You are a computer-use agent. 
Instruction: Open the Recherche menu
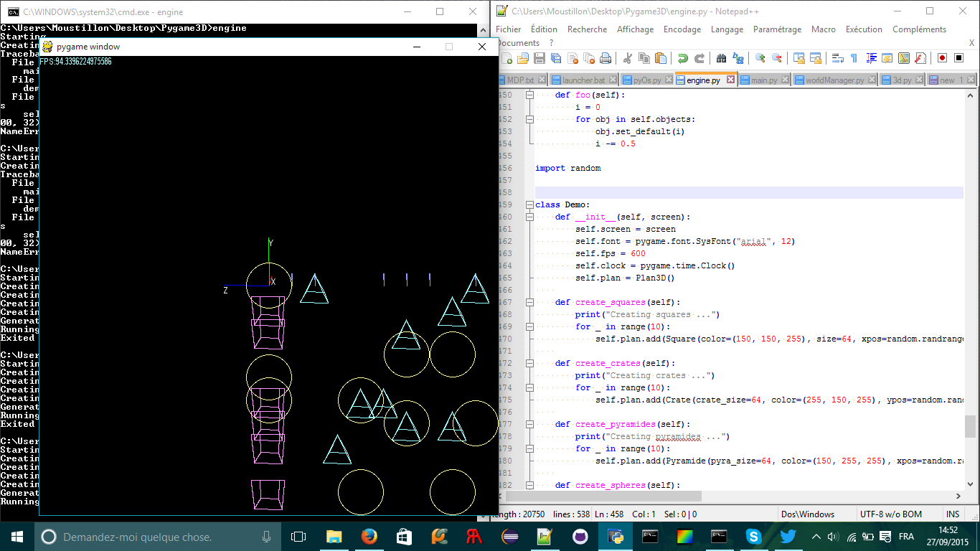[x=587, y=29]
